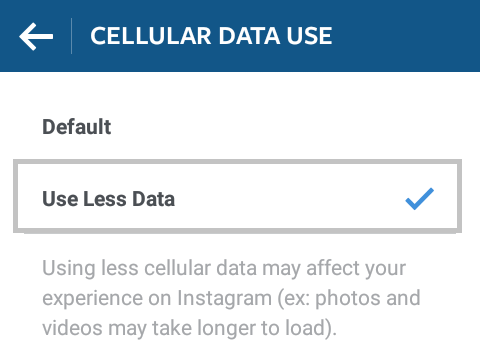Choose the Use Less Data option
480x361 pixels.
tap(237, 196)
